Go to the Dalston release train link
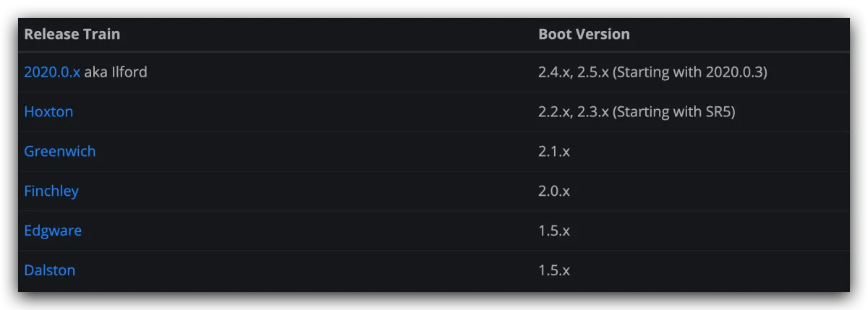 point(49,271)
